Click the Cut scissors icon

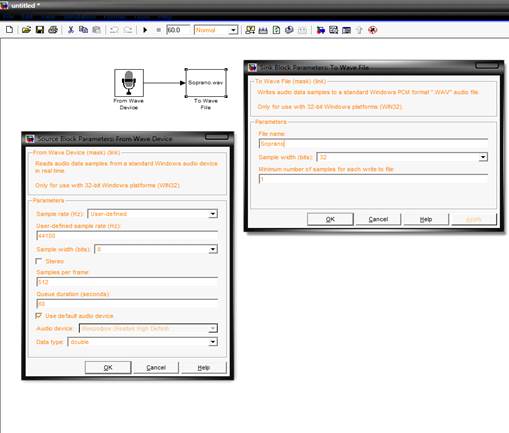click(x=71, y=30)
